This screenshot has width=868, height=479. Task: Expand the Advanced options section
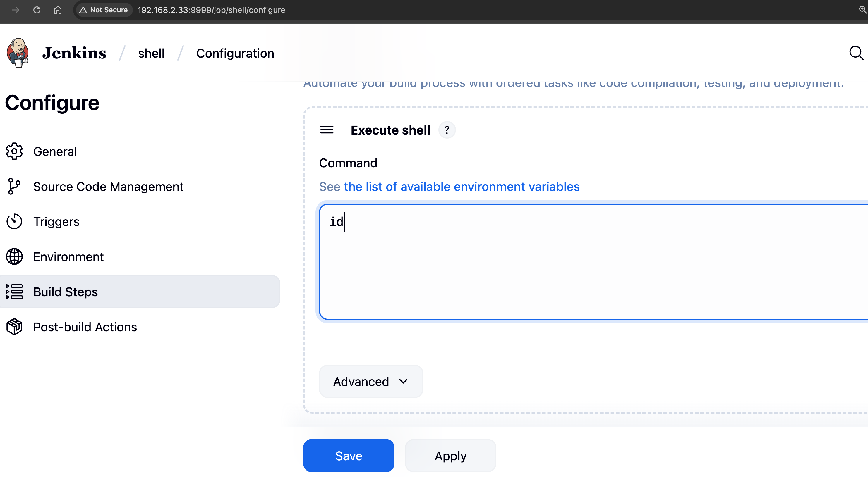371,381
